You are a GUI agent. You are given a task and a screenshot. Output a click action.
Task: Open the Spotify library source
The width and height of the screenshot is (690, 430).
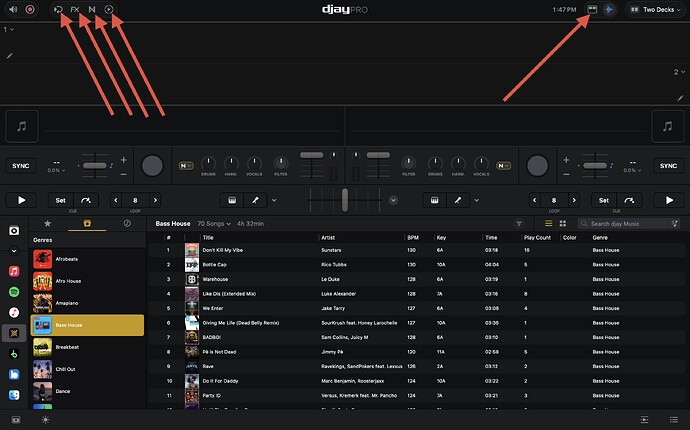tap(14, 291)
